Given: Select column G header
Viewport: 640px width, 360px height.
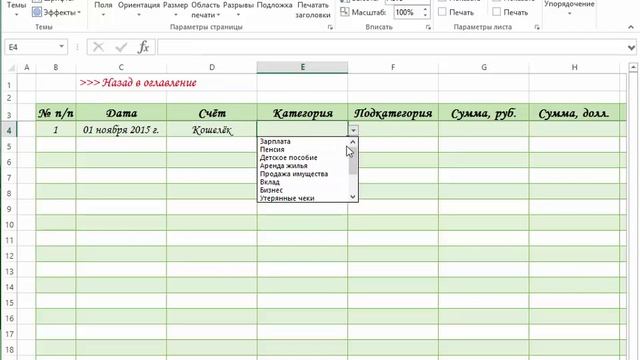Looking at the screenshot, I should (x=484, y=67).
